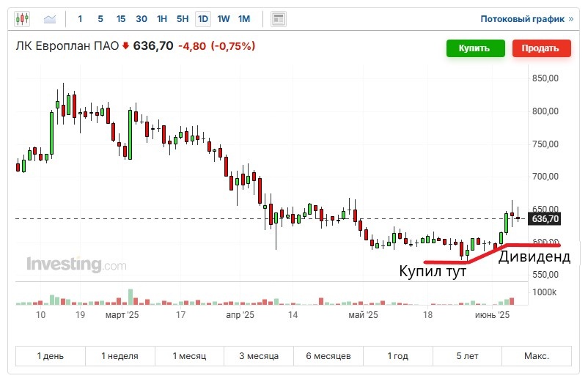588x381 pixels.
Task: Click the ЛК Европлан ПАО title
Action: tap(67, 45)
